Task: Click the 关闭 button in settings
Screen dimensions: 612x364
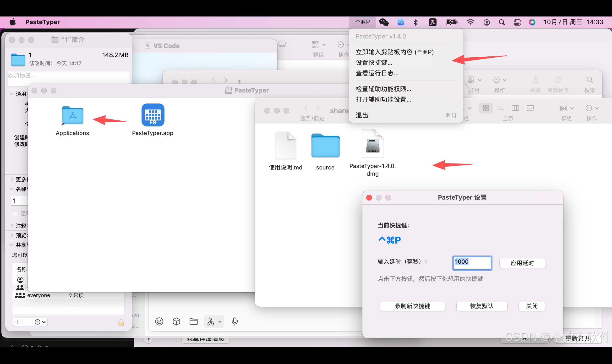Action: [532, 306]
